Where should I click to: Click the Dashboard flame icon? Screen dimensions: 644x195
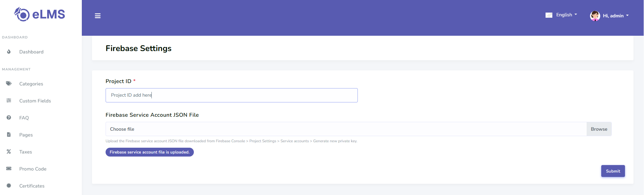tap(9, 52)
